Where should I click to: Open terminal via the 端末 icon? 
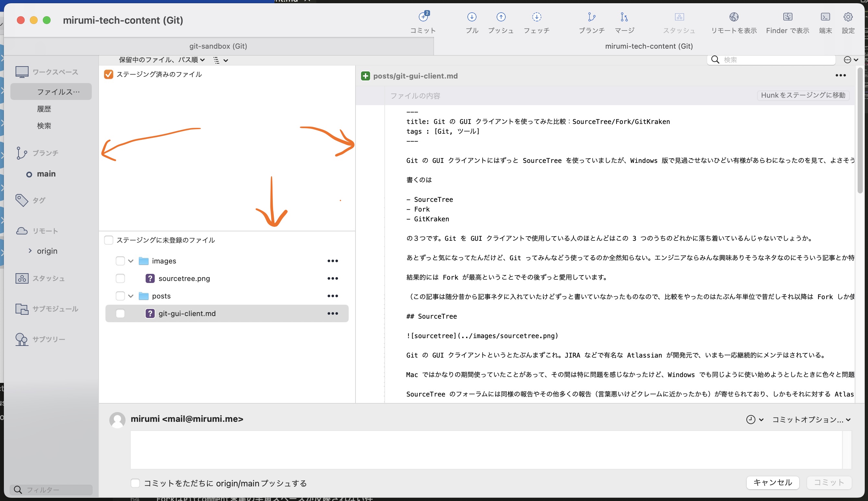pos(826,17)
